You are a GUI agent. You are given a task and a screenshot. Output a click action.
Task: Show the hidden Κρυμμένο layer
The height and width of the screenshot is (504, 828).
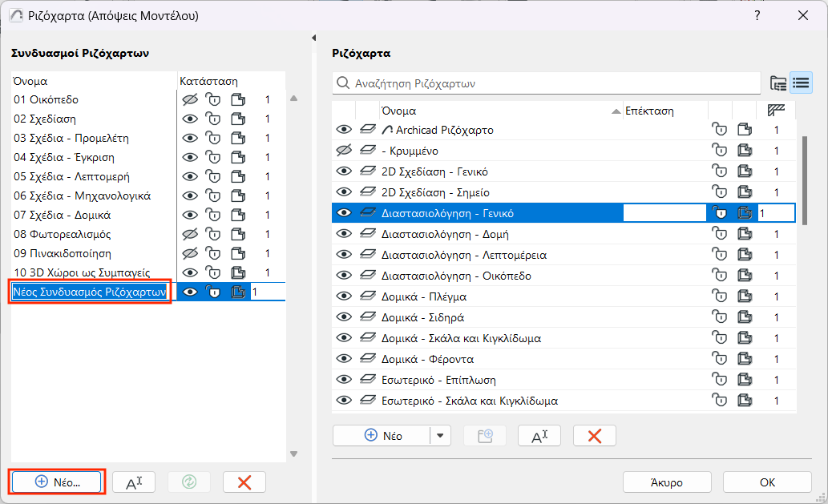pyautogui.click(x=344, y=151)
